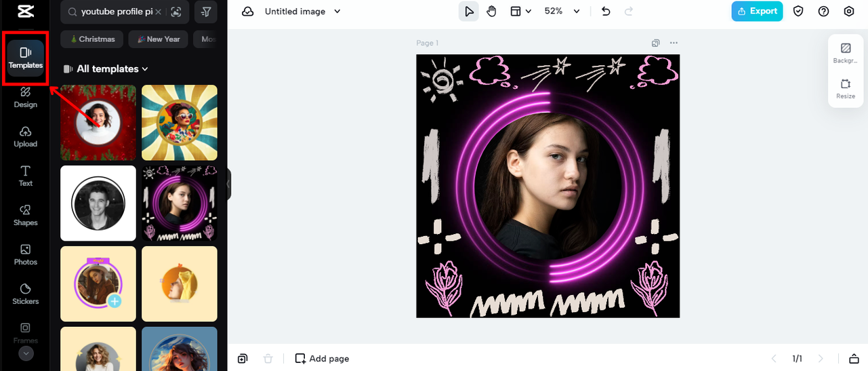Go to next page arrow

point(821,358)
